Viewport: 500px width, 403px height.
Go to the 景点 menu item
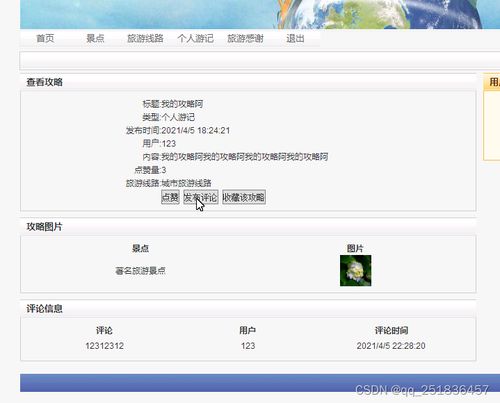click(x=95, y=38)
